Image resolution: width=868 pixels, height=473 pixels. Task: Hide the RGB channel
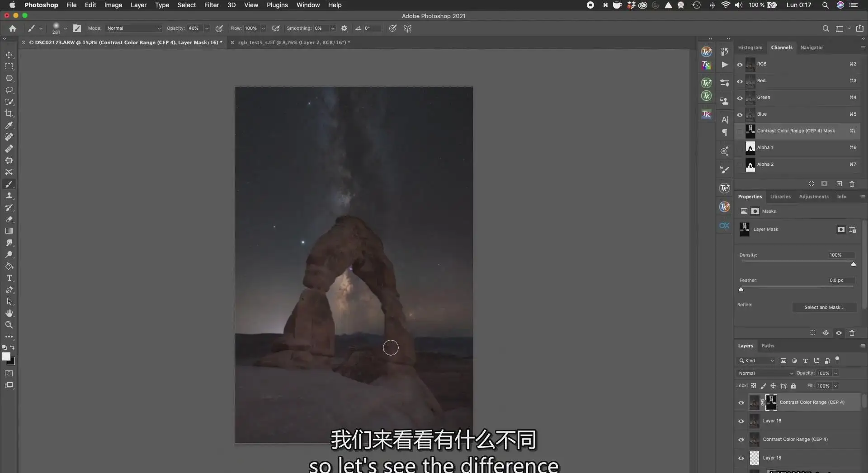click(740, 65)
